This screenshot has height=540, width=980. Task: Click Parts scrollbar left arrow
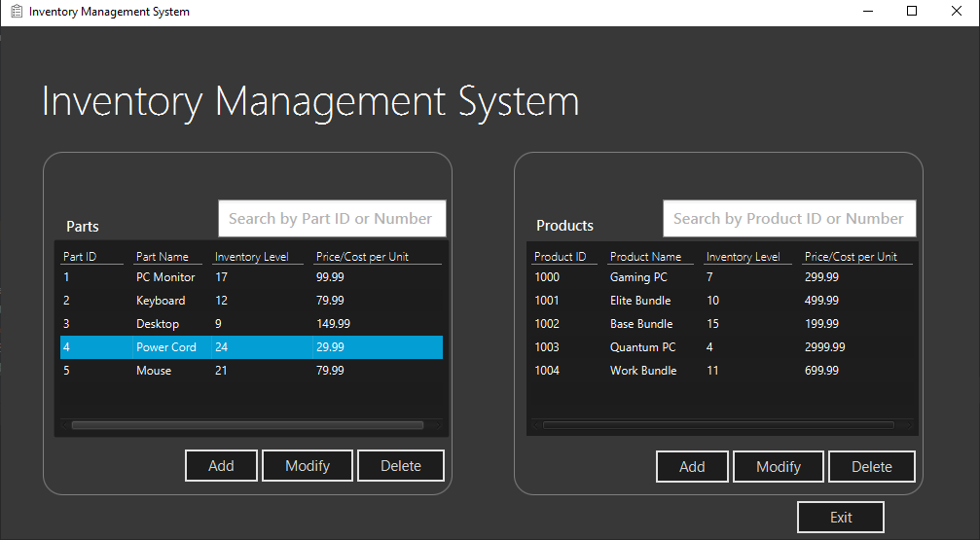click(x=65, y=425)
